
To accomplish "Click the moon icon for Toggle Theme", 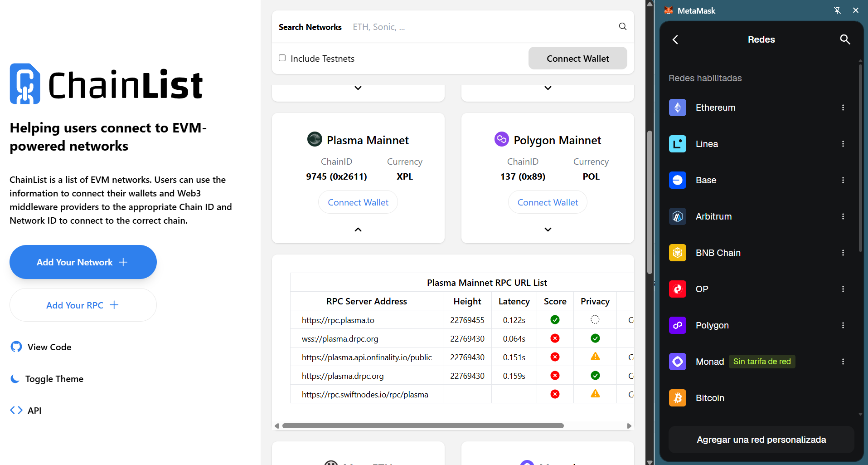I will click(x=15, y=378).
